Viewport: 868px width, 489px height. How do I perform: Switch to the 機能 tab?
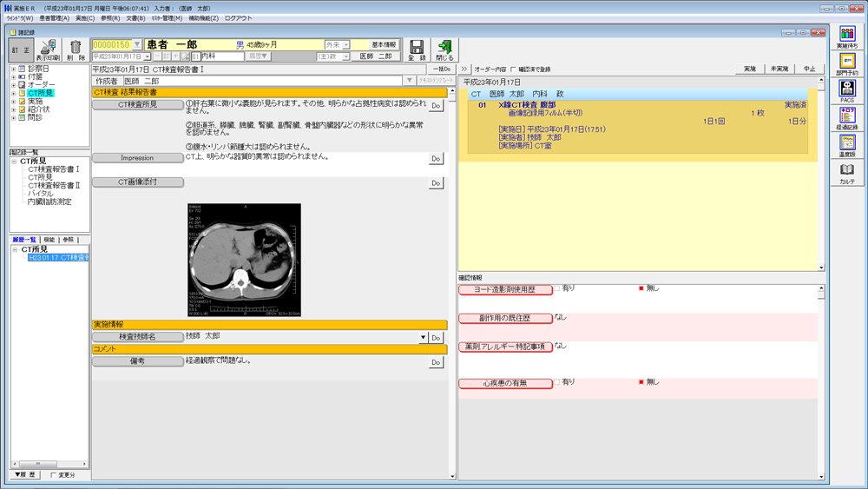pos(49,240)
